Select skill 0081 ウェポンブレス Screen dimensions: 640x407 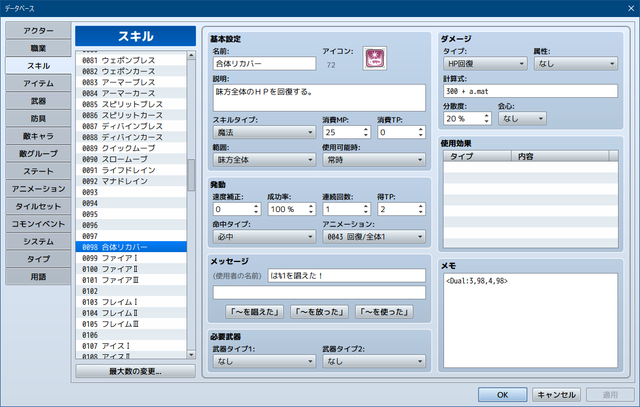click(x=131, y=60)
